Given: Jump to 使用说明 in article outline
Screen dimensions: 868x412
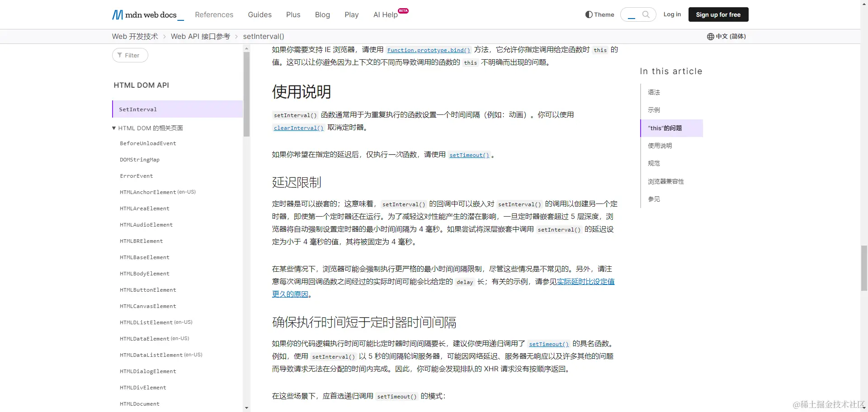Looking at the screenshot, I should (x=660, y=146).
